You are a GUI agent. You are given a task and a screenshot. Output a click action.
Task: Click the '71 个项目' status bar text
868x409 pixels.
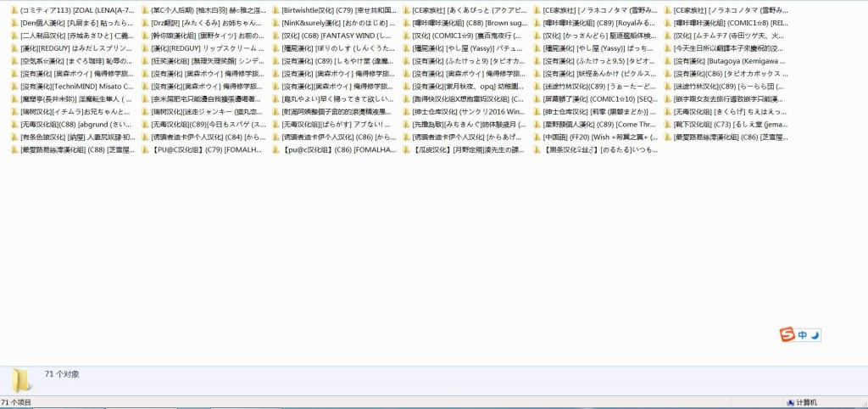pyautogui.click(x=16, y=403)
